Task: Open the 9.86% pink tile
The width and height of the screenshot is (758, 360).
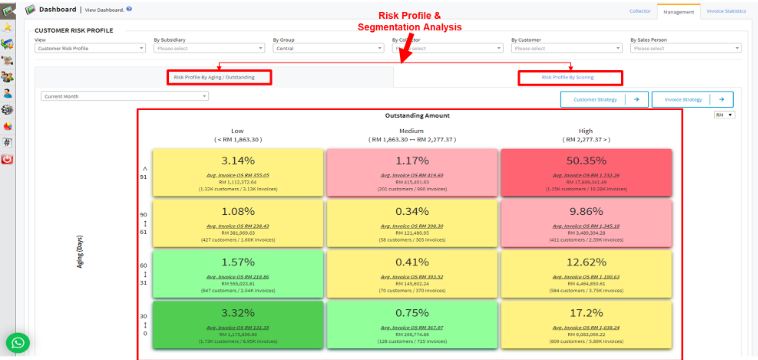Action: [x=586, y=223]
